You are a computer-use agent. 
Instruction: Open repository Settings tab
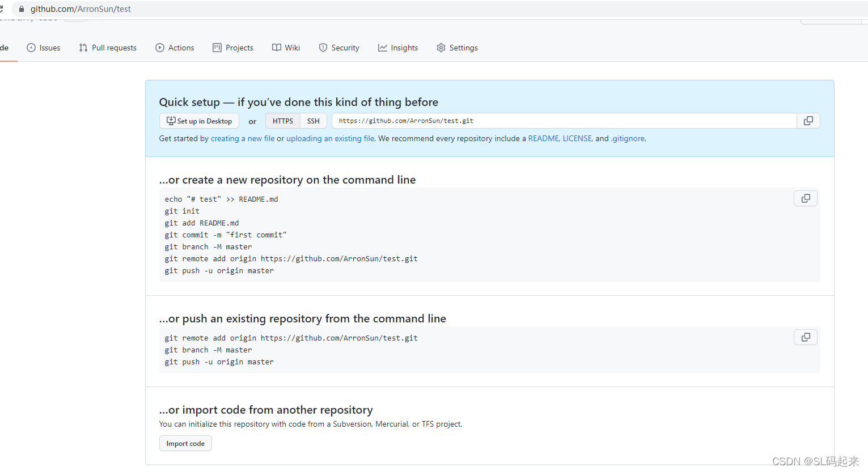[457, 48]
